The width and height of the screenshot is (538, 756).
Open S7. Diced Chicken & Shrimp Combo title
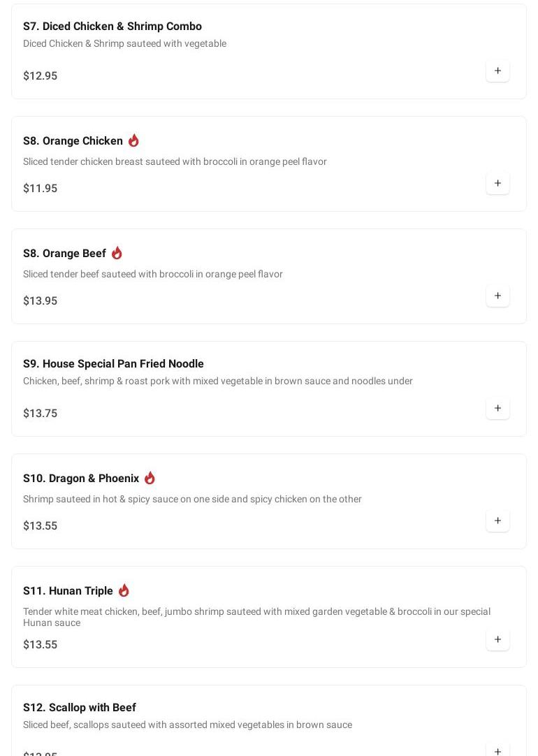pyautogui.click(x=112, y=27)
